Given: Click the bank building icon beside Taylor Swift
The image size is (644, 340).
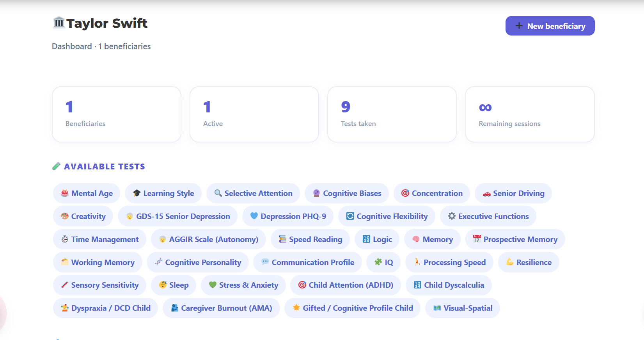Looking at the screenshot, I should tap(59, 23).
